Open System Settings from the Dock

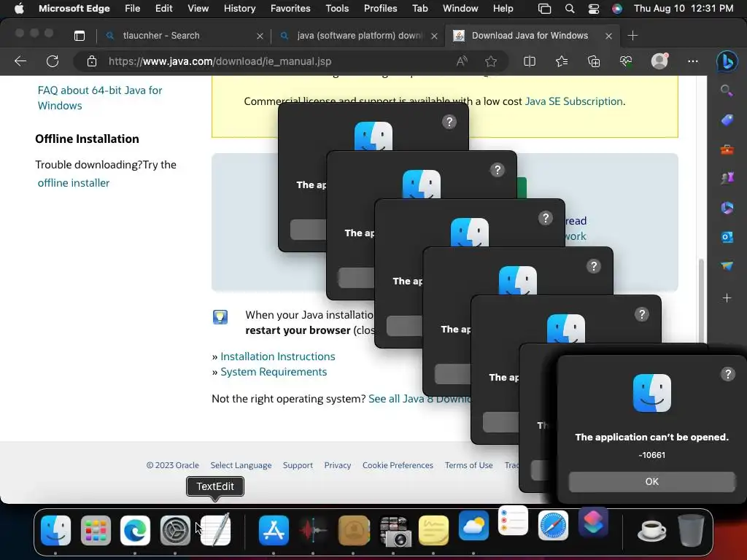tap(175, 530)
